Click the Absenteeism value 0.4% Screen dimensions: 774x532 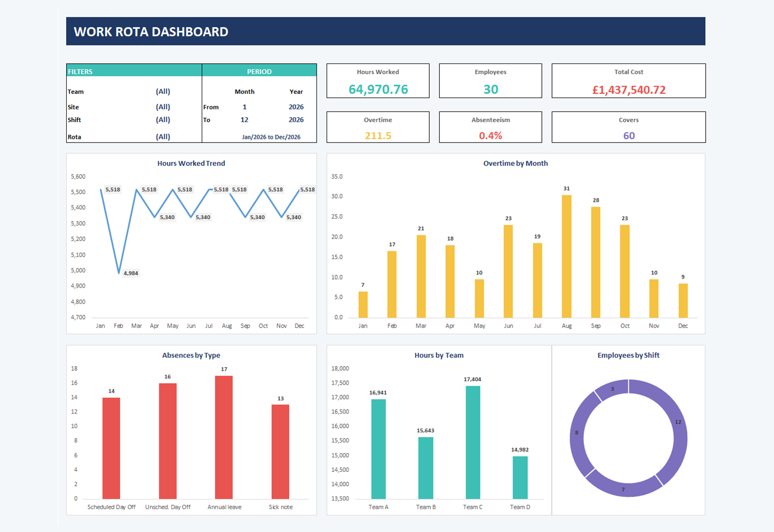point(491,136)
